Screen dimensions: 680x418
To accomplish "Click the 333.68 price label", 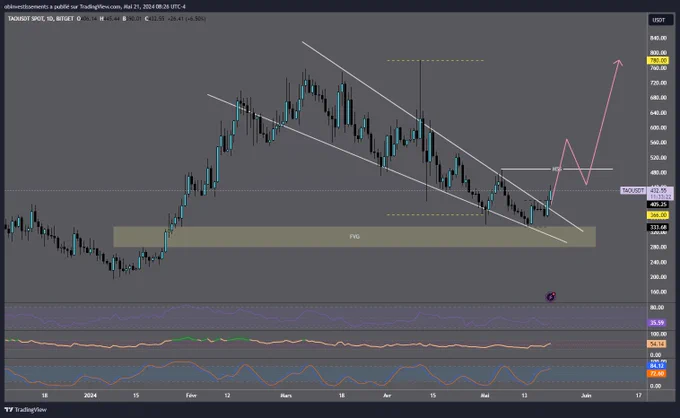I will pyautogui.click(x=658, y=227).
